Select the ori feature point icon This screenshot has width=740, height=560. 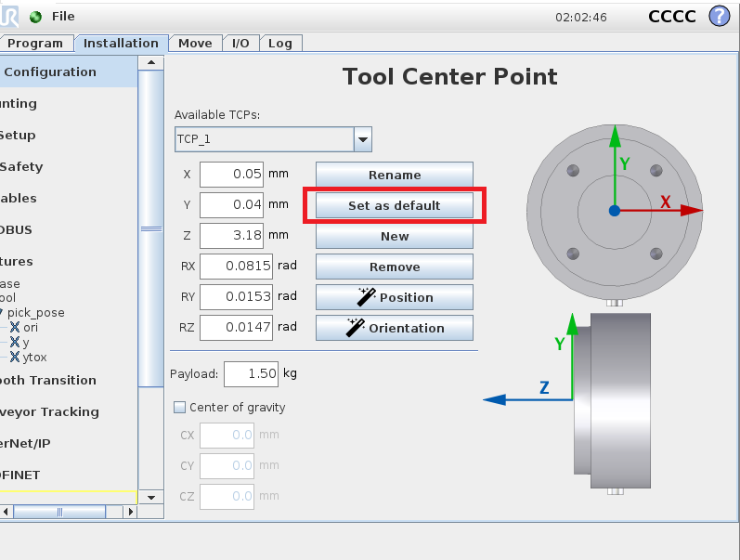[x=15, y=327]
